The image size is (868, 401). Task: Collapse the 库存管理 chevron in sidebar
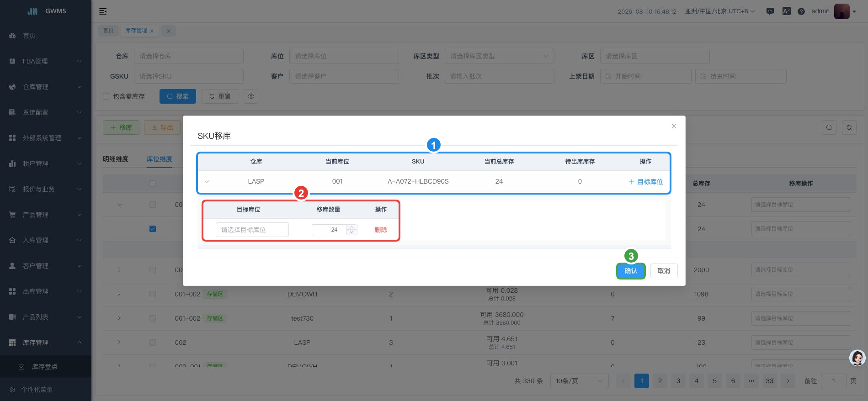click(80, 343)
